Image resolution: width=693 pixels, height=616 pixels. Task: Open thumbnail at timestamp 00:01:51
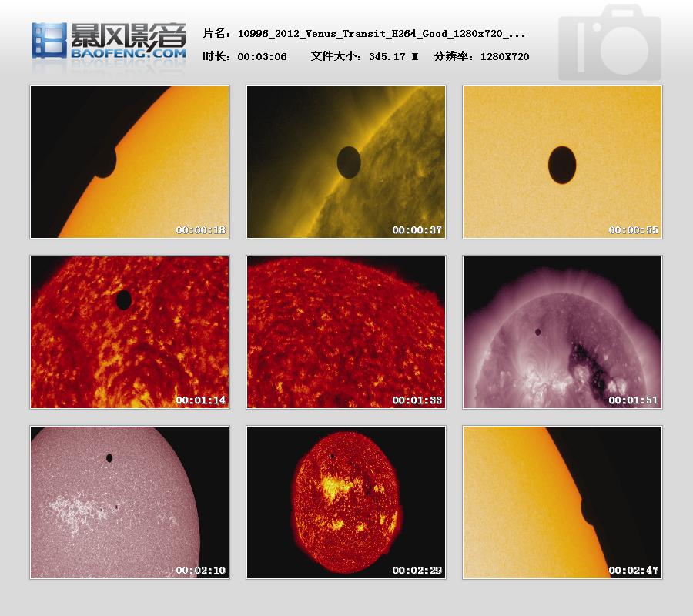562,332
